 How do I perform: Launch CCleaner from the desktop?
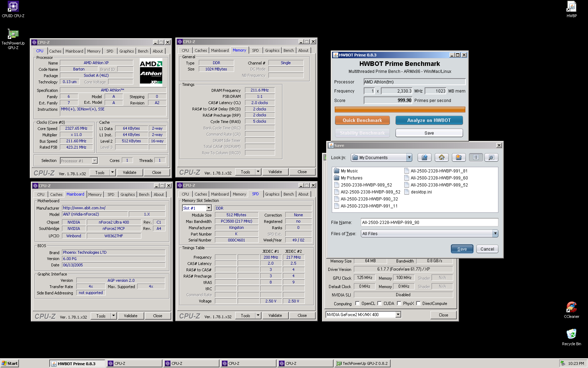(571, 310)
